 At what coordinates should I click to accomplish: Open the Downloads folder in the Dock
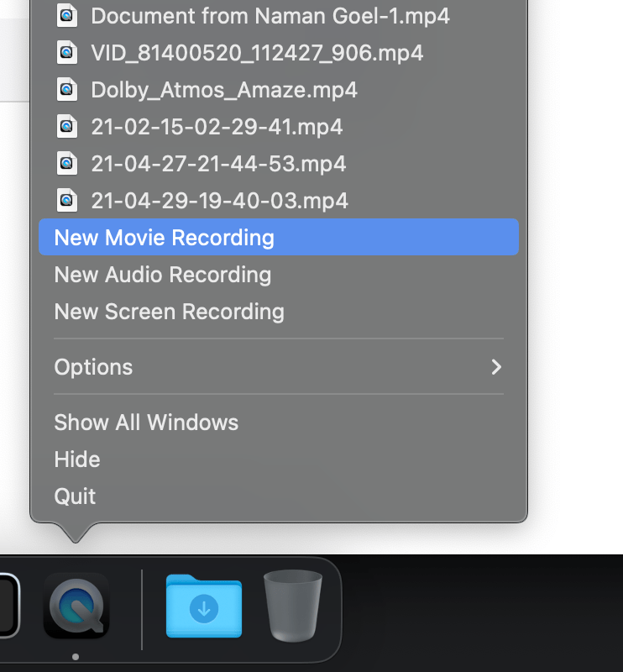(203, 606)
